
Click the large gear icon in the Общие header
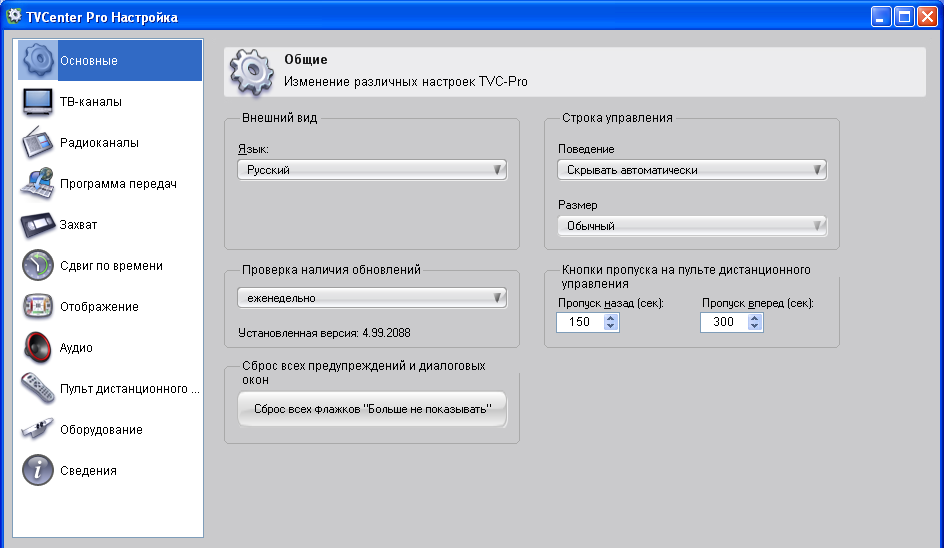click(252, 72)
